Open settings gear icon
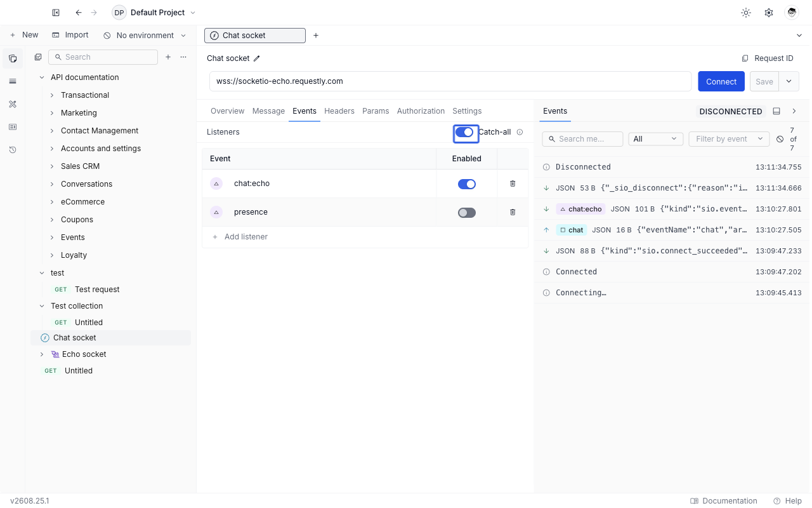This screenshot has height=508, width=812. (x=769, y=13)
